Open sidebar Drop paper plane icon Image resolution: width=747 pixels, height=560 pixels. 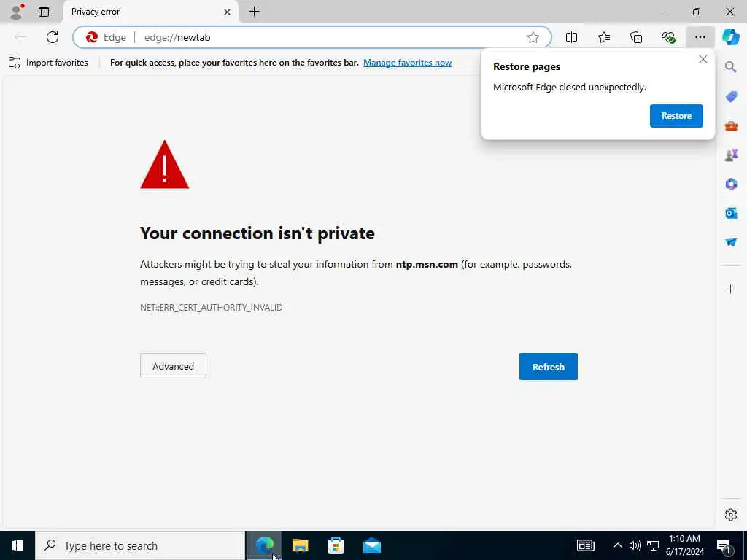(x=731, y=242)
